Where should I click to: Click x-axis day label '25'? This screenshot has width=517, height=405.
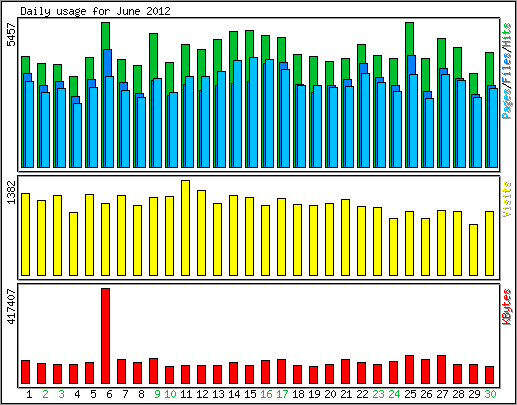410,394
